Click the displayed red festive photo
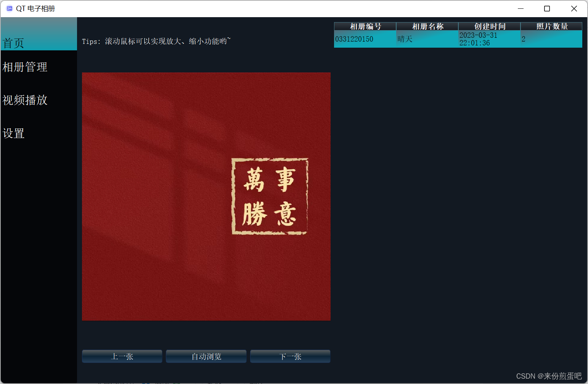This screenshot has height=384, width=588. [206, 196]
